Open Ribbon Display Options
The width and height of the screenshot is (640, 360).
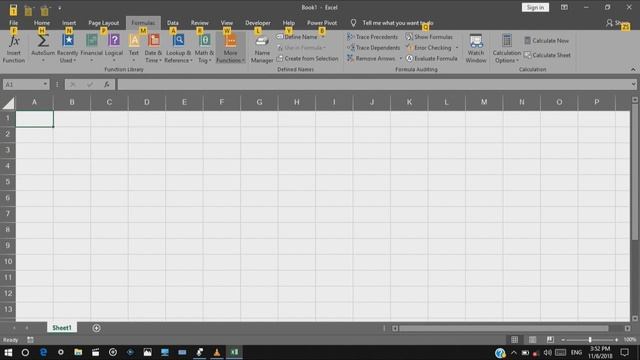pyautogui.click(x=564, y=7)
